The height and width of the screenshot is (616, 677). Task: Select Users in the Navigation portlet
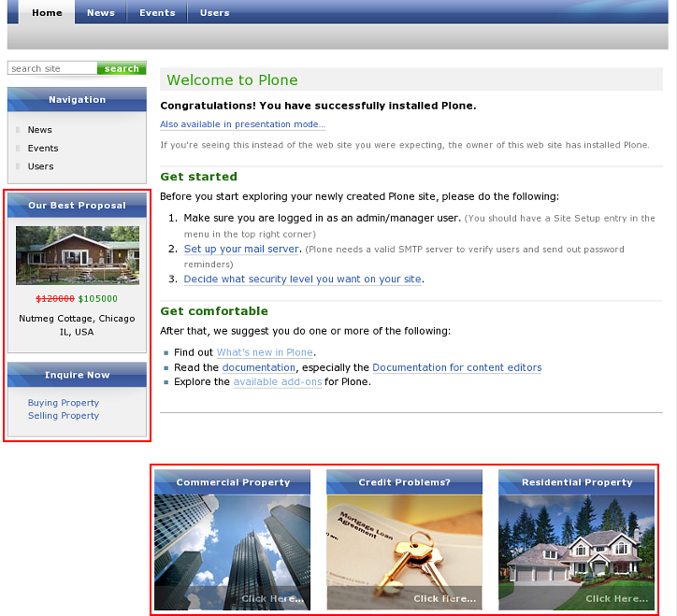[x=40, y=166]
